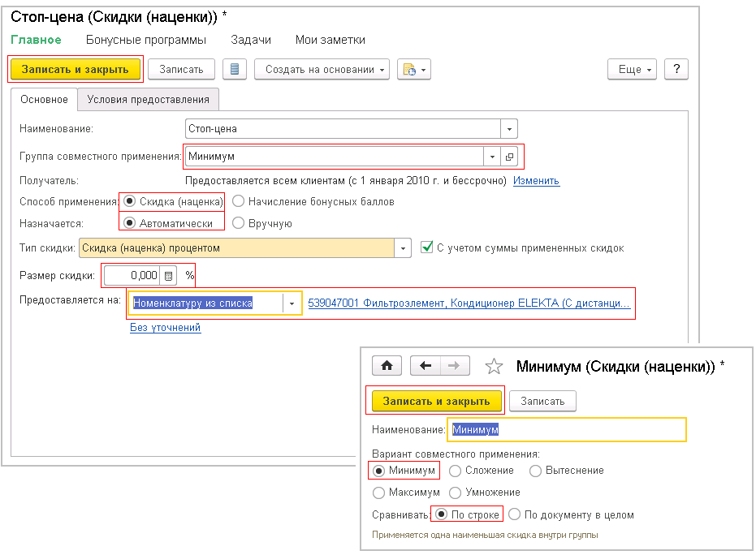Image resolution: width=756 pixels, height=555 pixels.
Task: Open the reports icon dropdown near Еще
Action: pos(413,70)
